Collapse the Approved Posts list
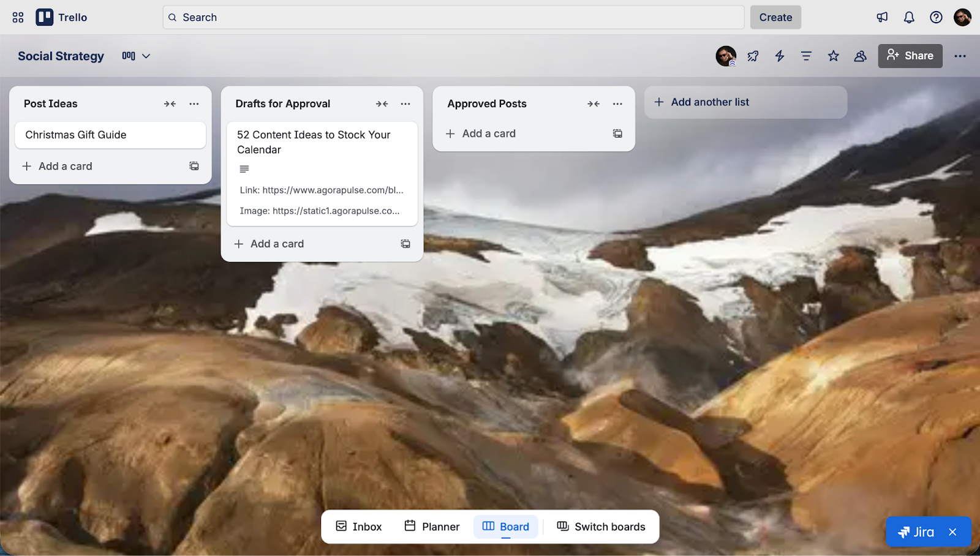 593,103
